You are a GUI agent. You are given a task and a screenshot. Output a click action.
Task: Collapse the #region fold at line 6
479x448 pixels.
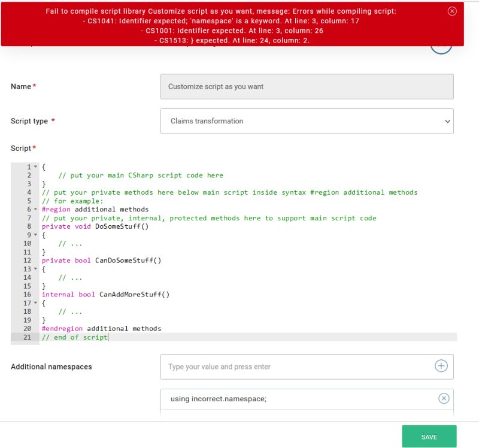(35, 210)
